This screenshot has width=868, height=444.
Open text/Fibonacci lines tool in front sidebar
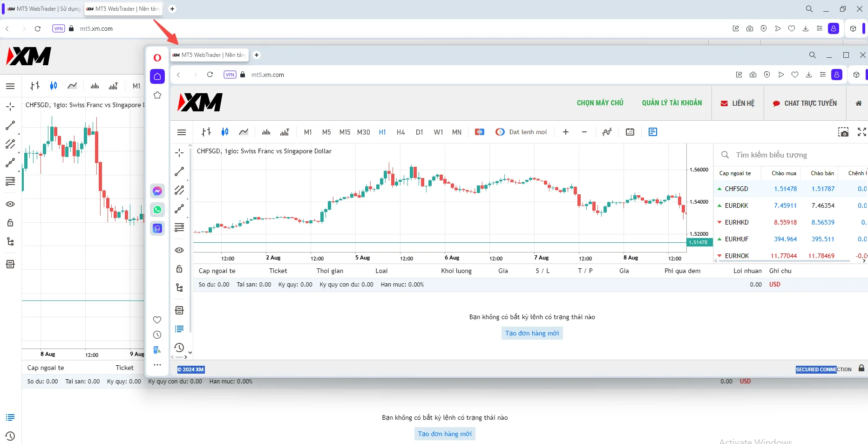click(179, 227)
